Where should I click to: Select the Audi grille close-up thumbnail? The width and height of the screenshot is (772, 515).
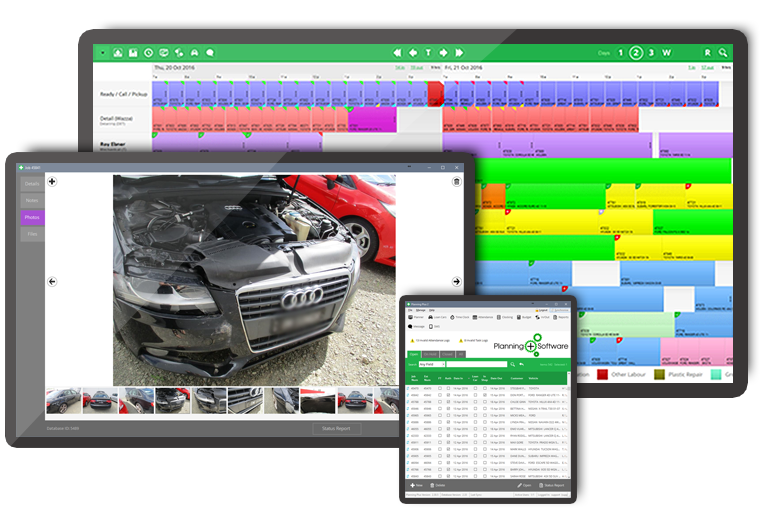point(245,401)
